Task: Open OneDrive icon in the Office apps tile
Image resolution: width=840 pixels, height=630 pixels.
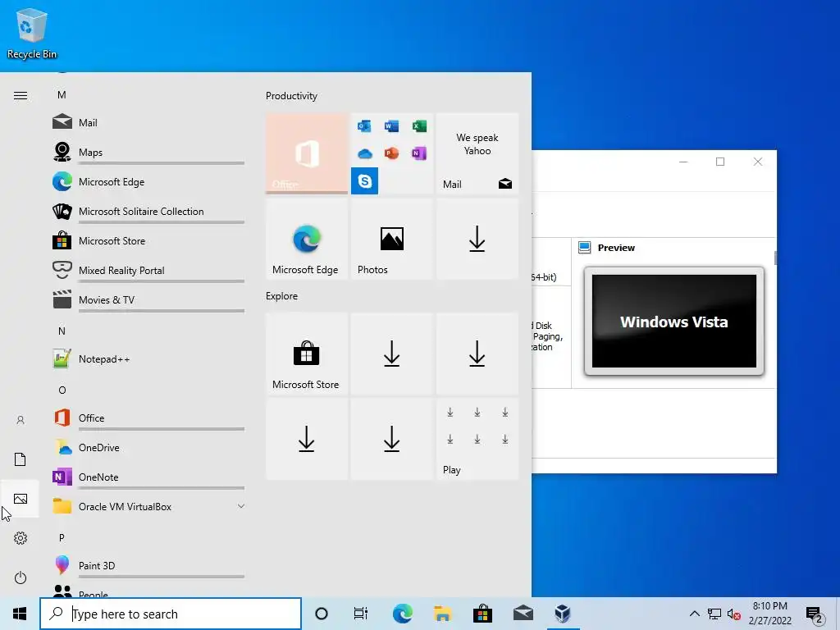Action: (x=364, y=153)
